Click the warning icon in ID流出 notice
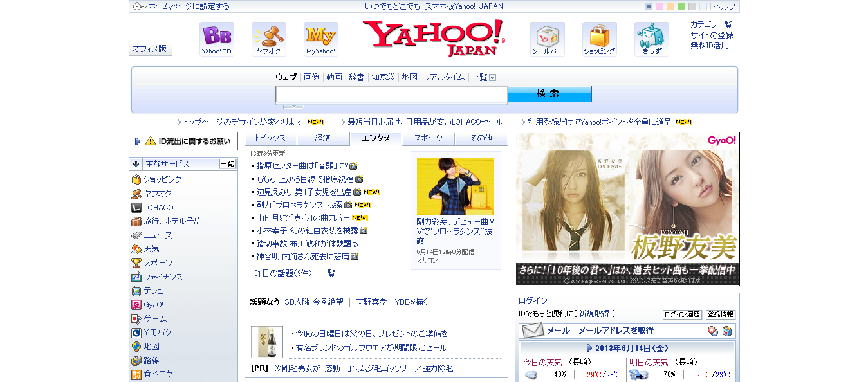 (150, 141)
